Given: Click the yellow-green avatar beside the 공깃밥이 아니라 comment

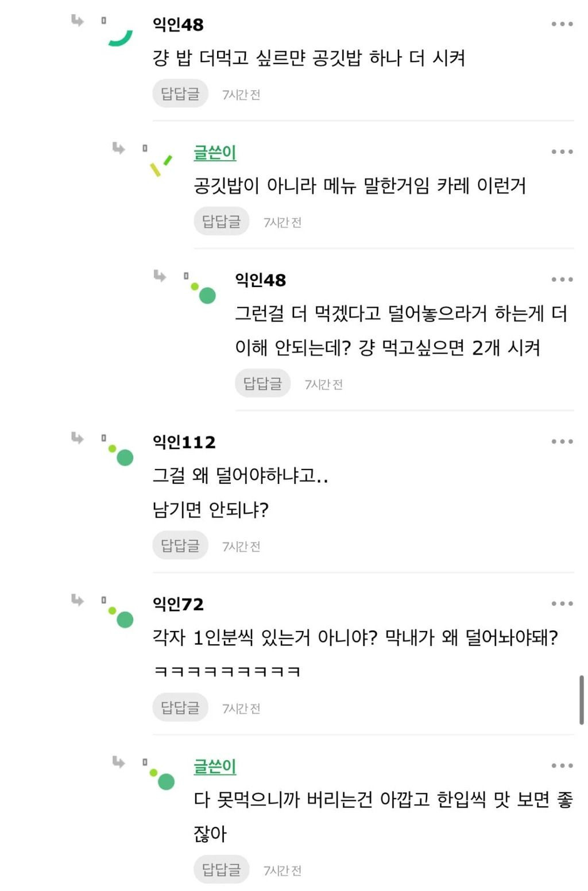Looking at the screenshot, I should pyautogui.click(x=161, y=165).
